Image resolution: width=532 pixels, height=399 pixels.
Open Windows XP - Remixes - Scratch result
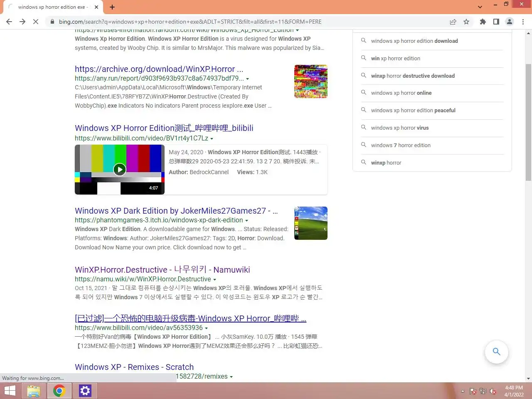[x=134, y=367]
